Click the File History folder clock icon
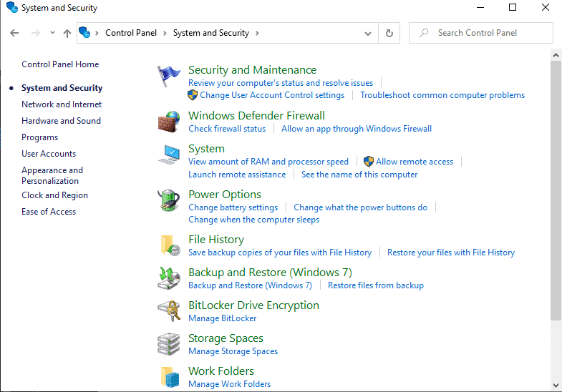This screenshot has width=562, height=392. pyautogui.click(x=170, y=245)
